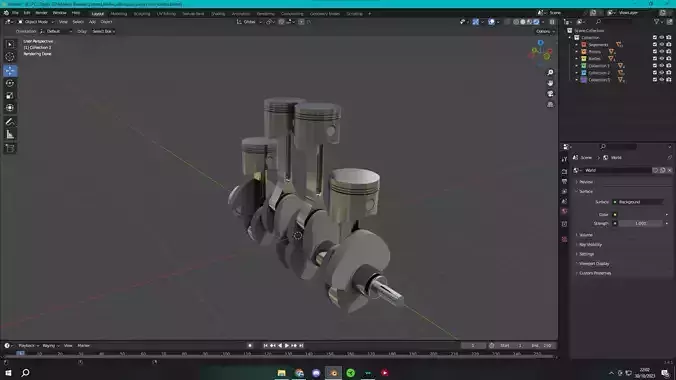676x380 pixels.
Task: Click the viewport zoom magnifier icon
Action: (550, 72)
